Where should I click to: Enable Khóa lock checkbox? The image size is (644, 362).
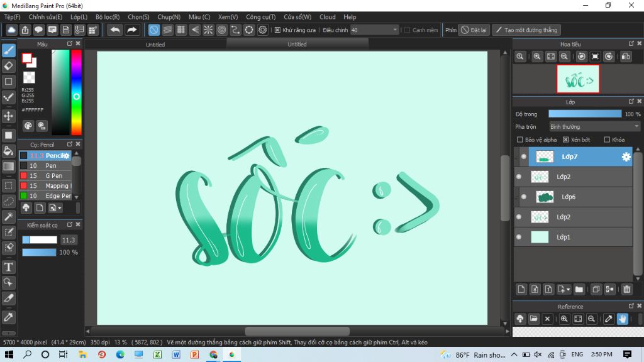pos(607,140)
